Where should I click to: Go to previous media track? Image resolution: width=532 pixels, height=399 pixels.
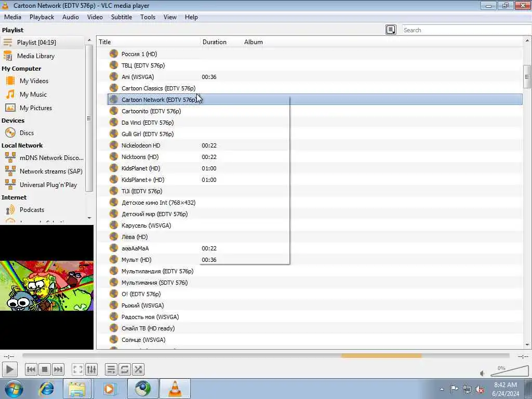coord(31,369)
